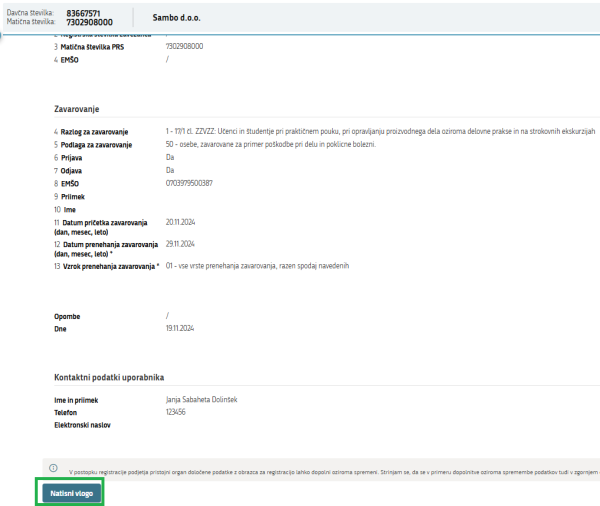Click the Razlog za zavarovanje label

pyautogui.click(x=100, y=132)
